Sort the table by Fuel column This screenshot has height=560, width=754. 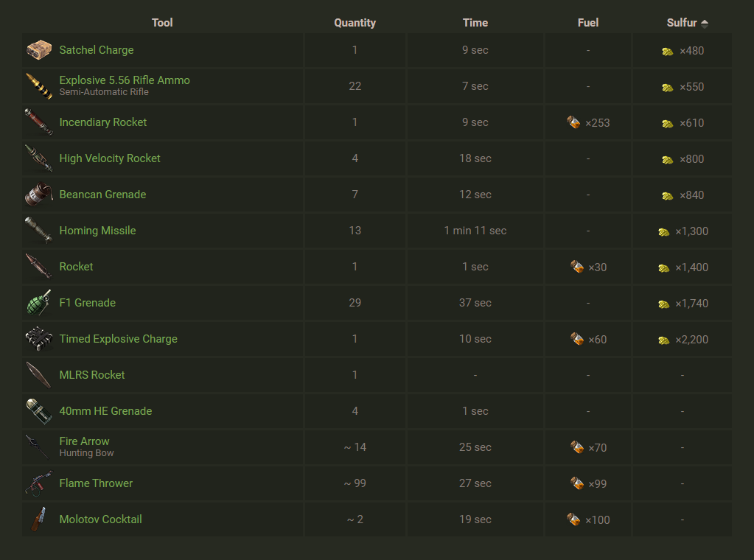588,23
